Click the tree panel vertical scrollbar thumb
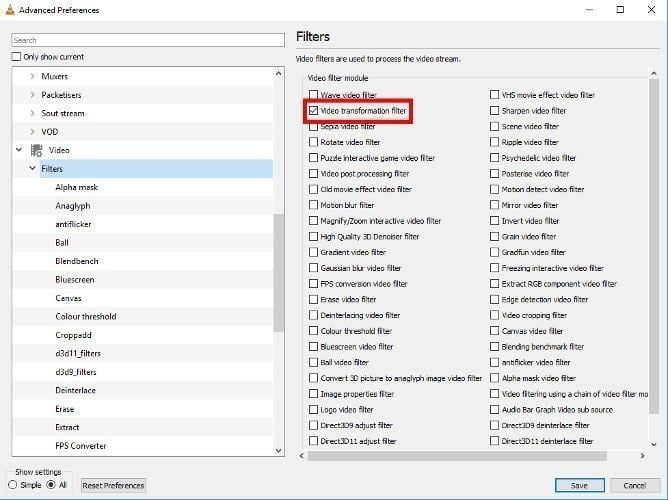This screenshot has height=500, width=668. [279, 273]
